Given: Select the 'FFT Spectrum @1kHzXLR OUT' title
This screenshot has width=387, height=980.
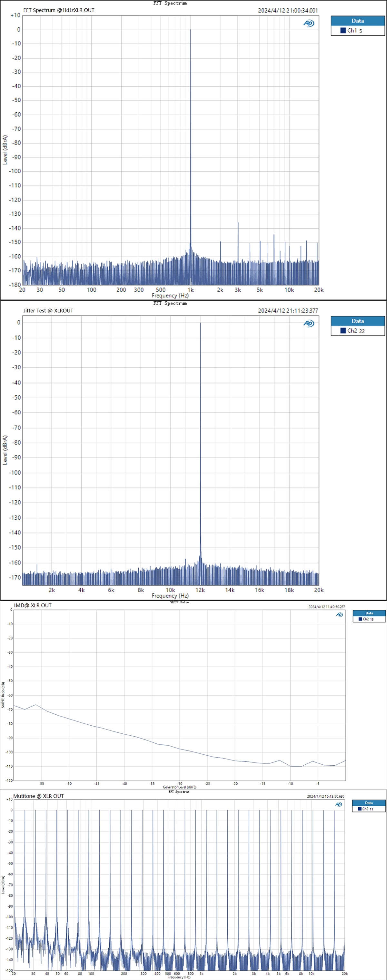Looking at the screenshot, I should click(59, 10).
